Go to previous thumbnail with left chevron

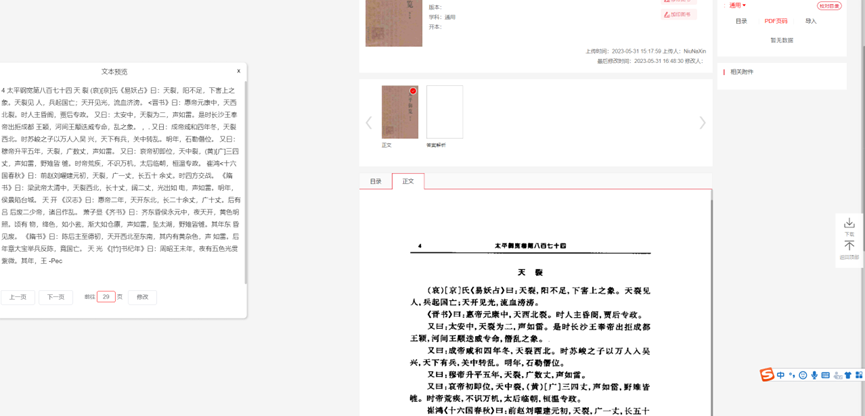tap(368, 123)
